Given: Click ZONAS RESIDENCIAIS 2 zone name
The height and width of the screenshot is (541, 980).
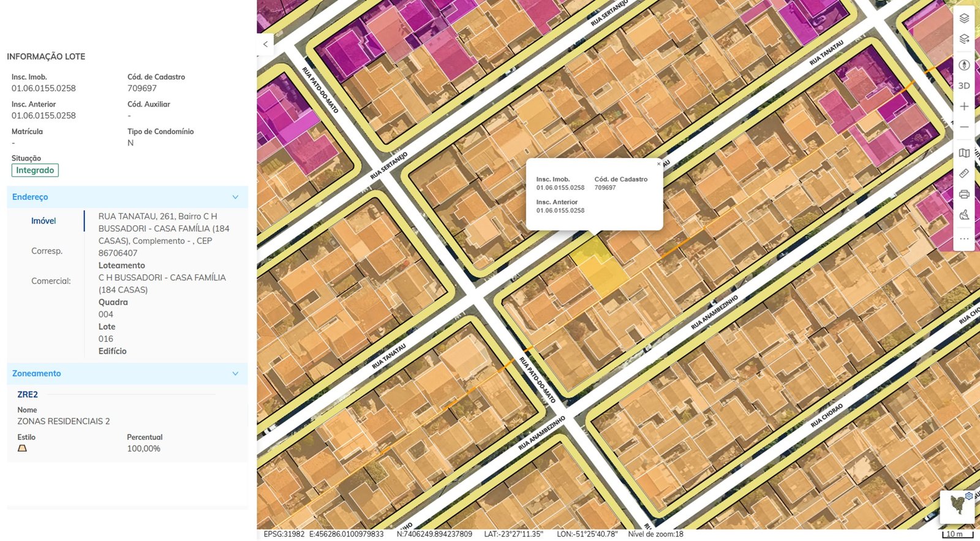Looking at the screenshot, I should tap(64, 422).
